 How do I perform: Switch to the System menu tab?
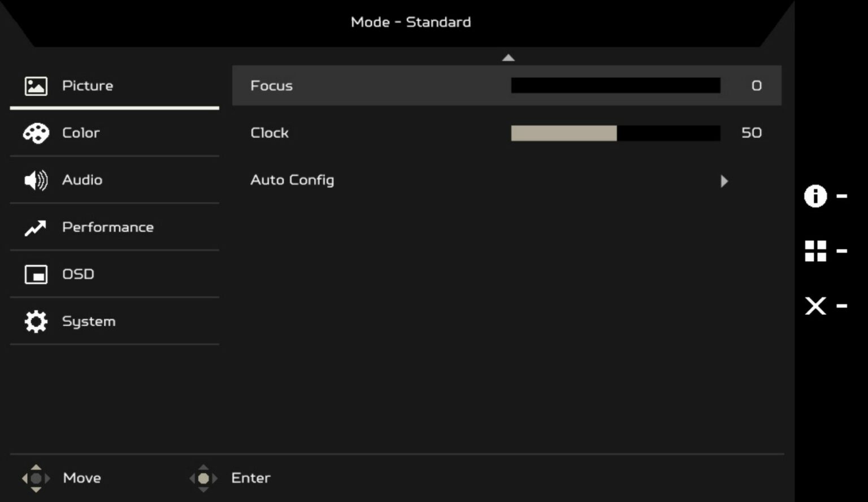pyautogui.click(x=88, y=321)
